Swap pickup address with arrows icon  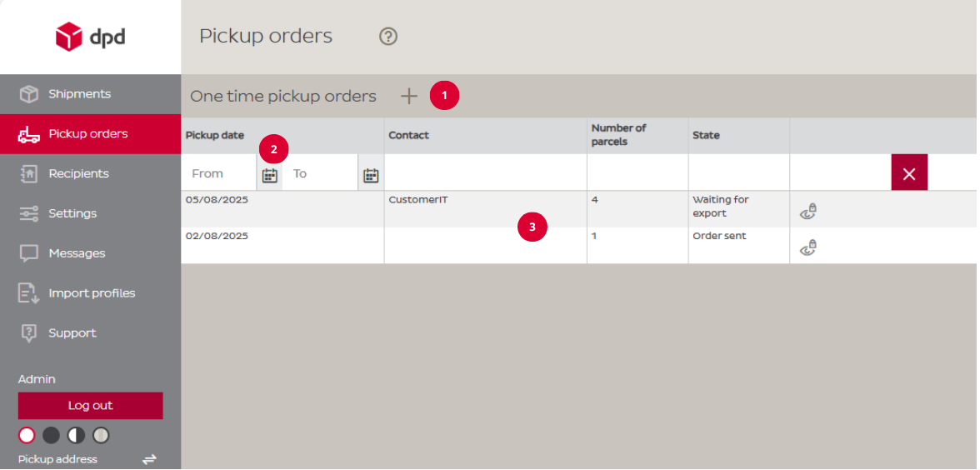click(x=148, y=459)
